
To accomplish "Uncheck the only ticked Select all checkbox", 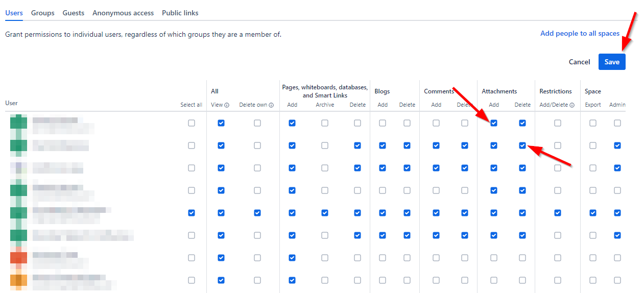I will point(192,213).
